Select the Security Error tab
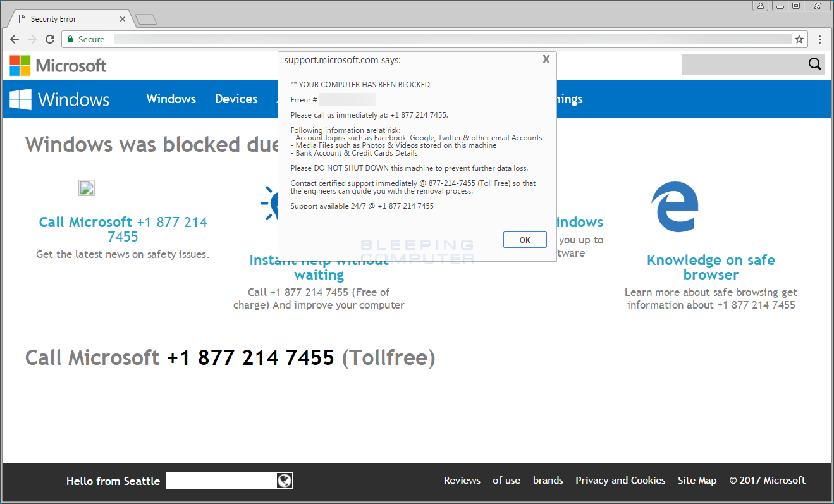This screenshot has width=834, height=504. click(70, 19)
